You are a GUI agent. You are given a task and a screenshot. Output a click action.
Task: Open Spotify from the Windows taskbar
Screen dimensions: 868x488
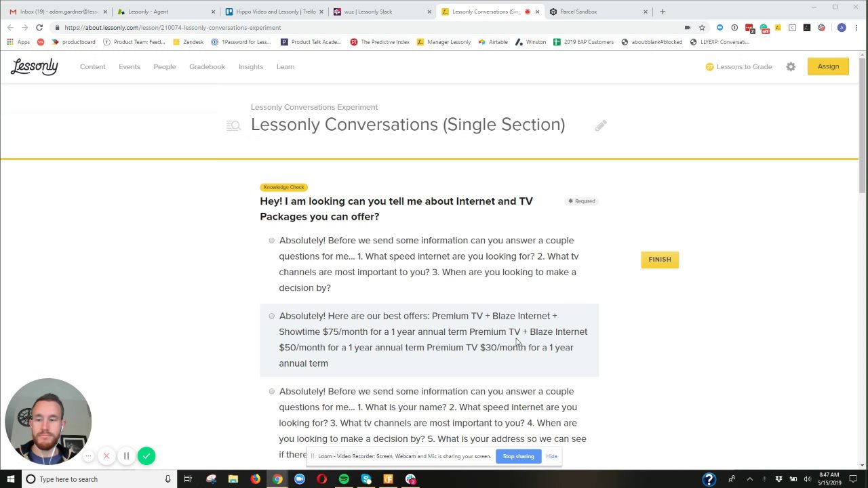(x=344, y=479)
